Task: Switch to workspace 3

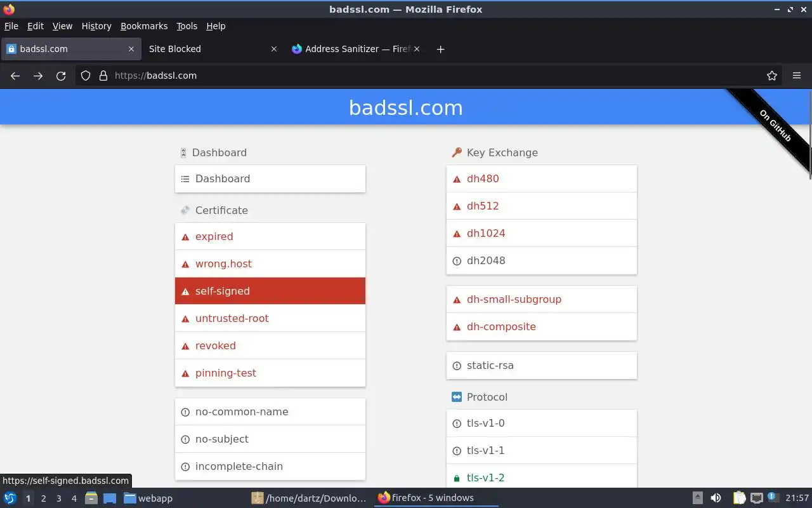Action: (58, 498)
